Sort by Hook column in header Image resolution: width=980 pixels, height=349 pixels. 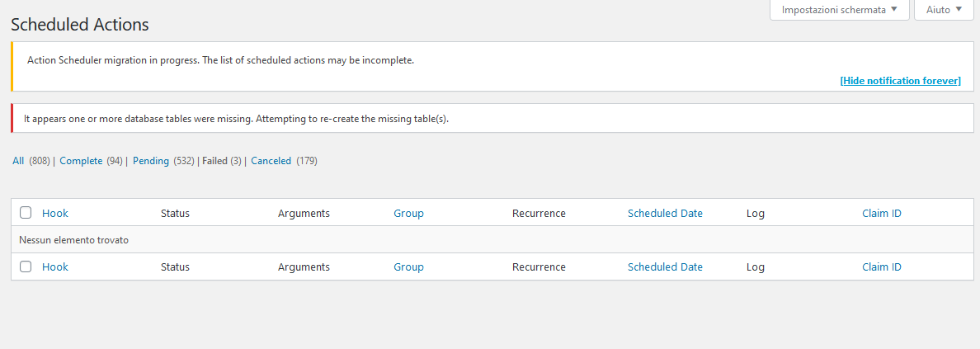(55, 214)
